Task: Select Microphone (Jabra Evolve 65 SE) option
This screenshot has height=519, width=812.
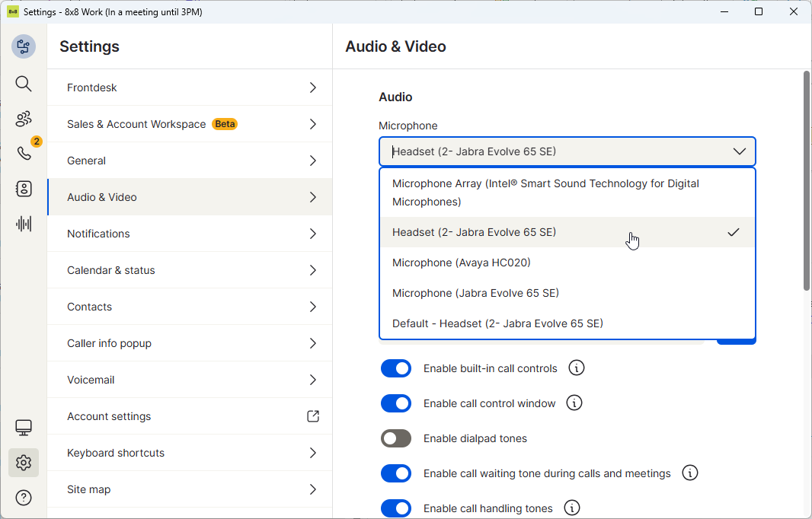Action: click(567, 293)
